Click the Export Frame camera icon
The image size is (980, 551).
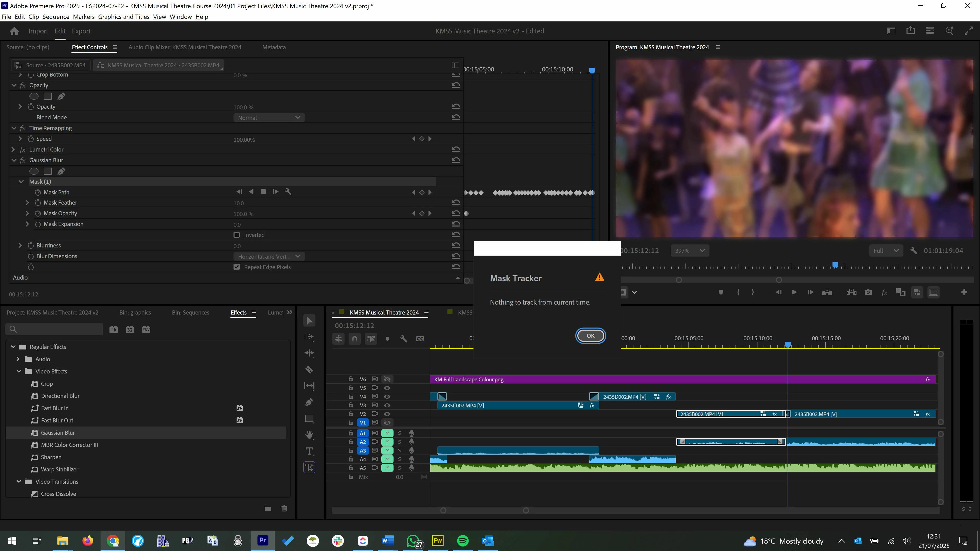click(868, 292)
